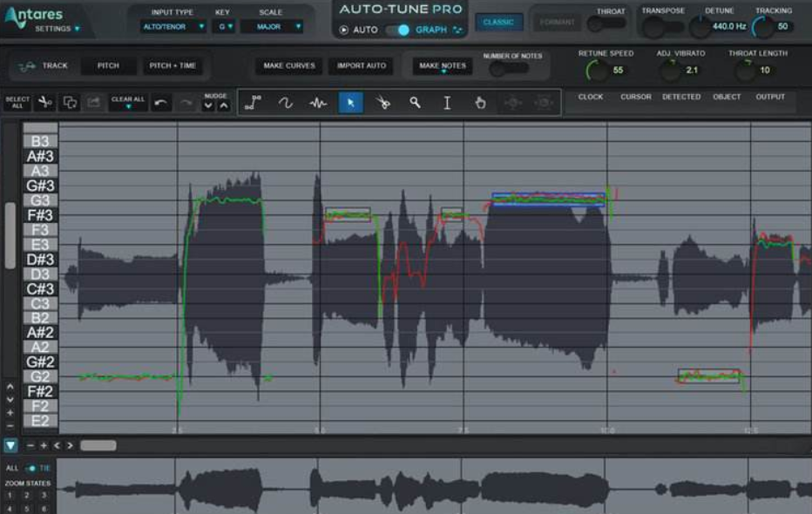
Task: Open the Clear All dropdown
Action: pyautogui.click(x=128, y=103)
